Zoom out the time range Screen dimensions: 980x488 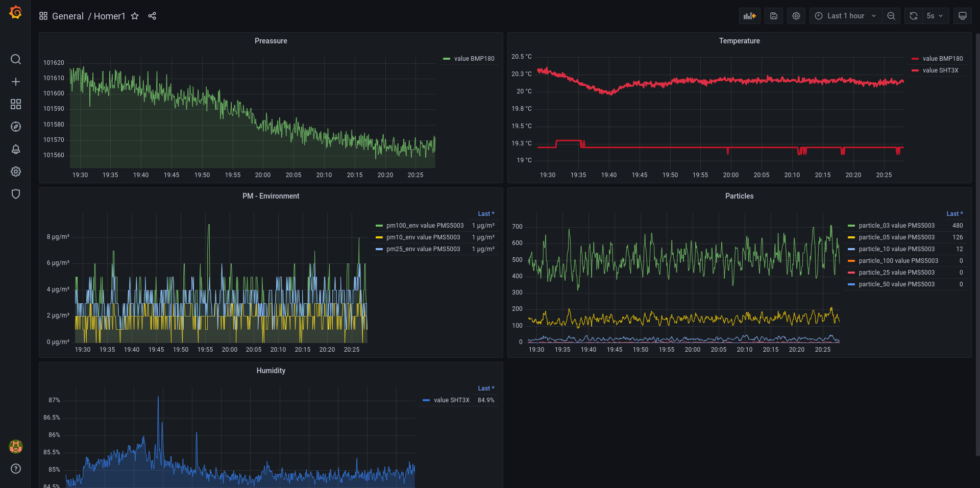tap(891, 16)
